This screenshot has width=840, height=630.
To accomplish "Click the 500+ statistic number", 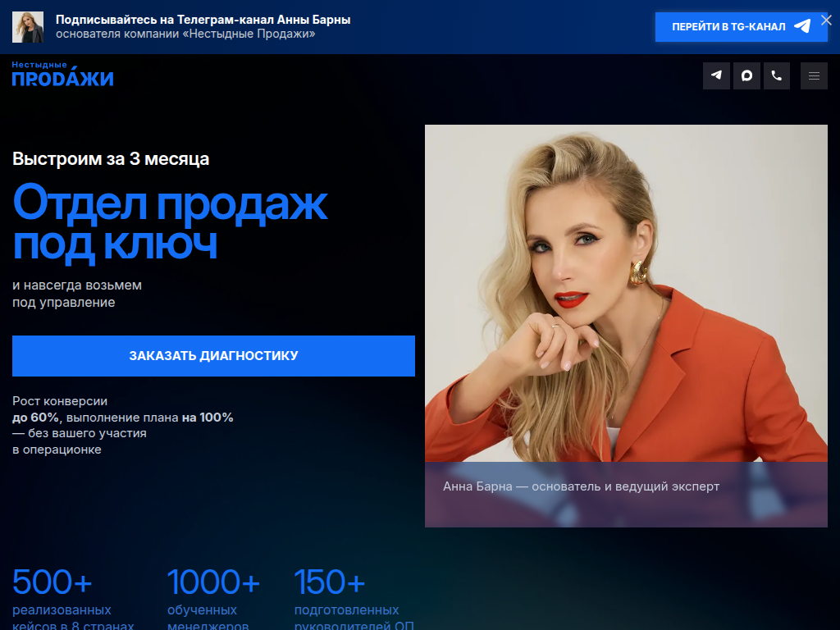I will (52, 582).
